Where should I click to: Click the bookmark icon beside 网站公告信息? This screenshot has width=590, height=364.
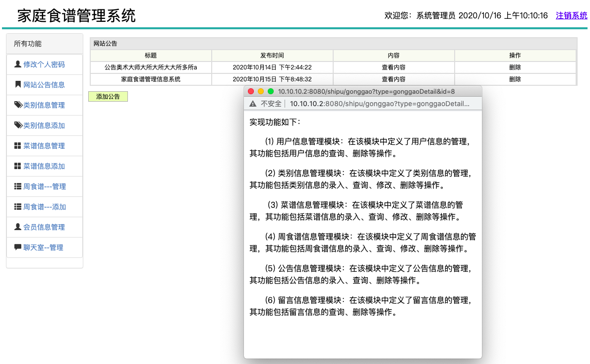point(18,84)
